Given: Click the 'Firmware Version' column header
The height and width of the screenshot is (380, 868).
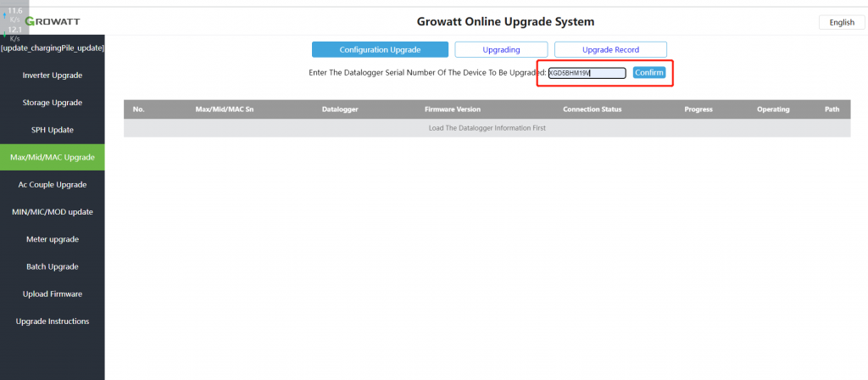Looking at the screenshot, I should click(x=453, y=109).
